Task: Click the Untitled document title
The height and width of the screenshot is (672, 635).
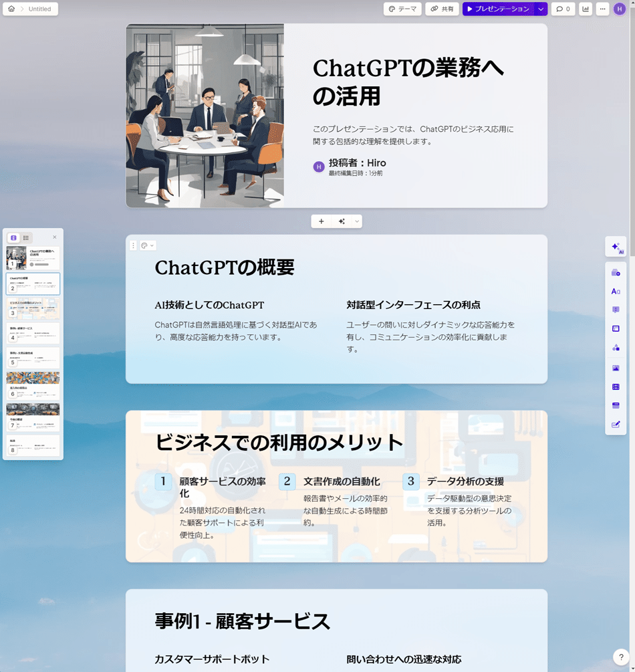Action: 39,9
